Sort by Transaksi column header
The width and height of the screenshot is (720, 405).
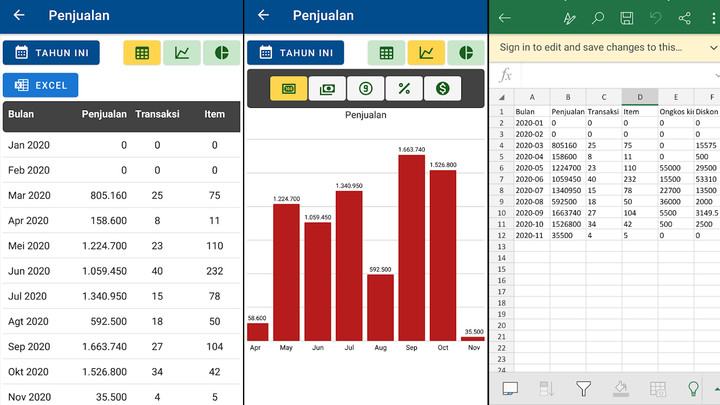[157, 114]
